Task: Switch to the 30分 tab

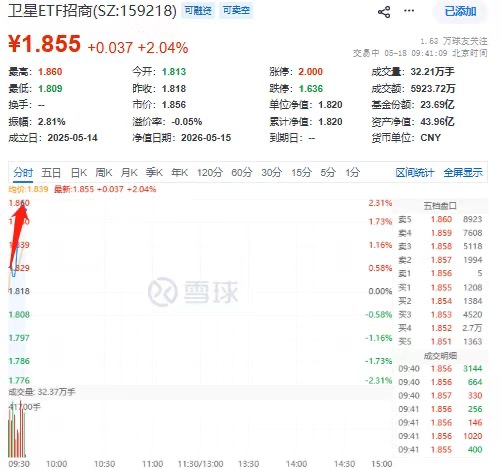Action: coord(271,173)
